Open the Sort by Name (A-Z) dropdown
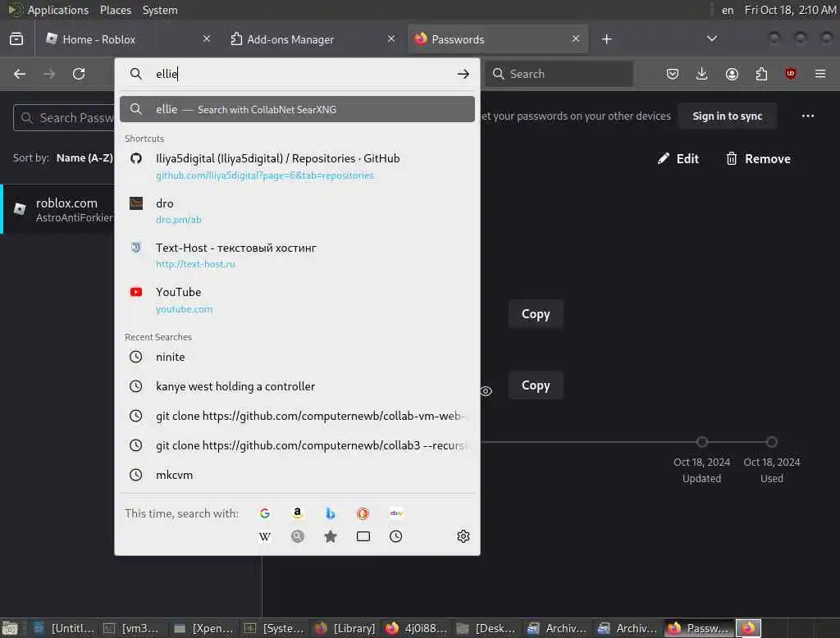Viewport: 840px width, 638px height. coord(84,158)
